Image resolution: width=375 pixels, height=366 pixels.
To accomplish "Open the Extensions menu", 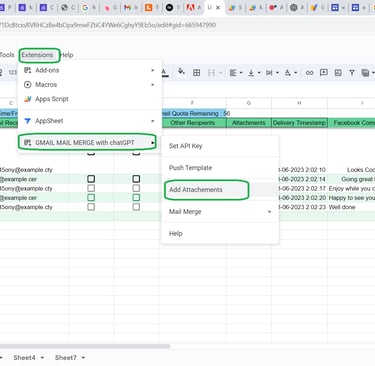I will (37, 55).
